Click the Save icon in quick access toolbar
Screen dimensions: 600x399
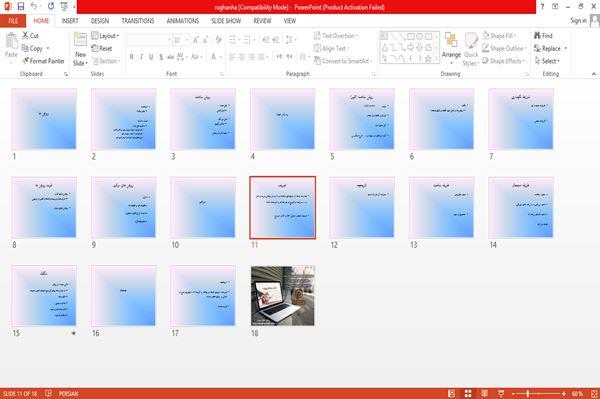(21, 6)
